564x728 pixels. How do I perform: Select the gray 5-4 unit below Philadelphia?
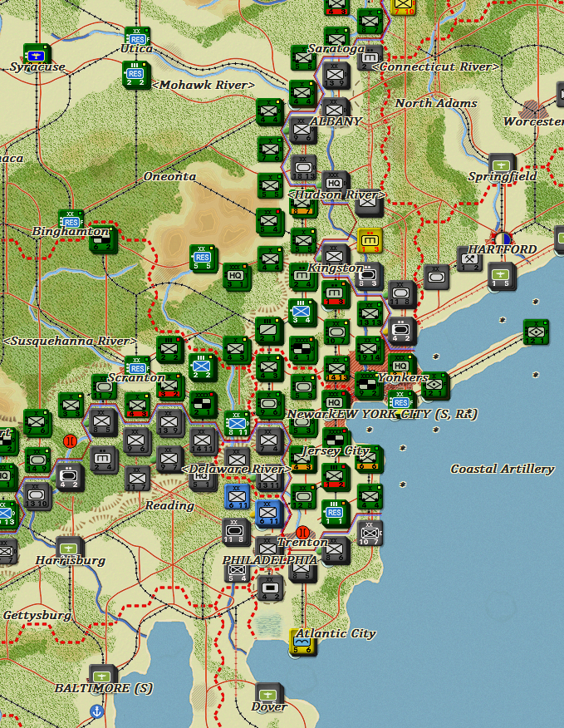[x=237, y=571]
